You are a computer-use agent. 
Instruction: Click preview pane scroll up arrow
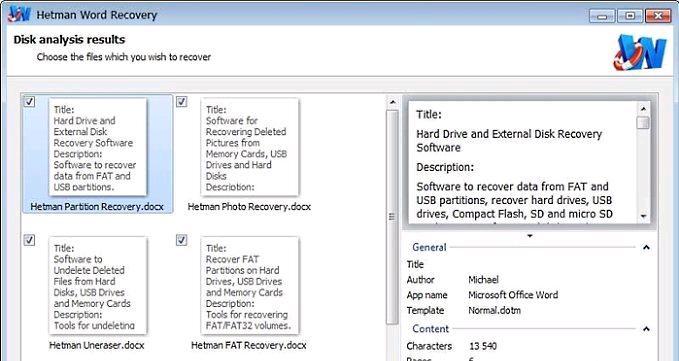coord(643,109)
